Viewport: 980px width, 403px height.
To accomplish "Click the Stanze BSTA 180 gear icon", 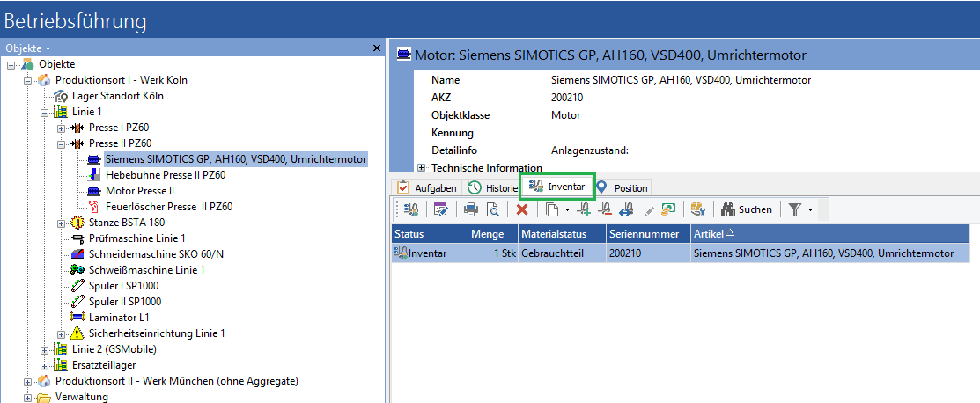I will 77,223.
